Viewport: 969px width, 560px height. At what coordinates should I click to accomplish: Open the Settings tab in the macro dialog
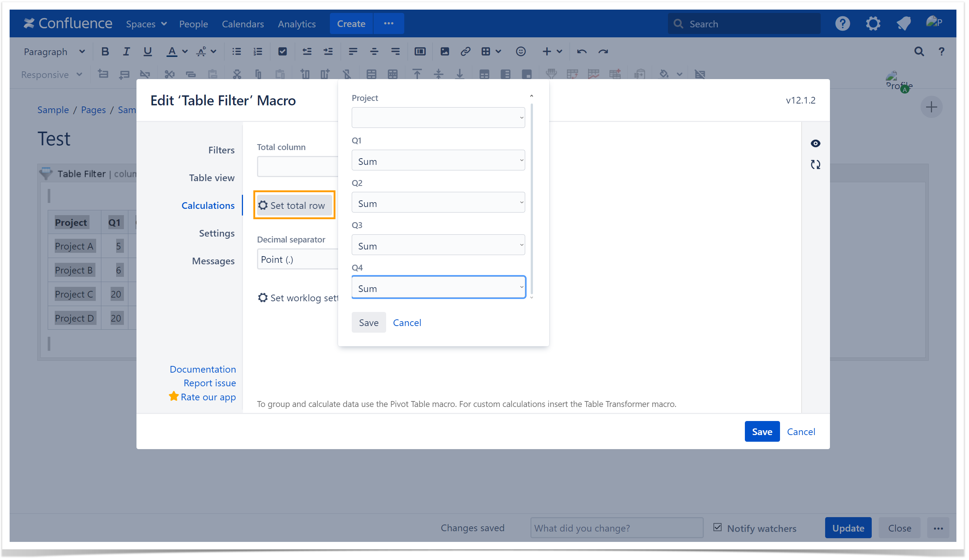216,233
